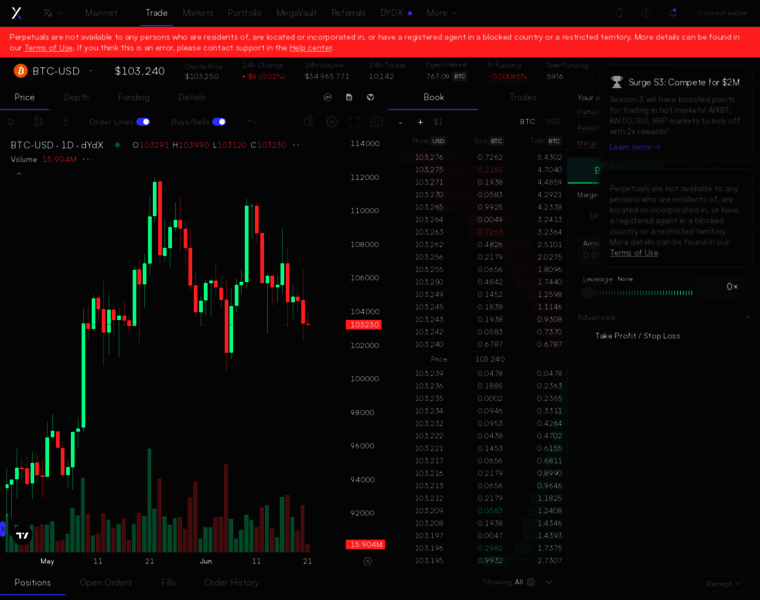Display order book sizes in USD

pos(553,122)
